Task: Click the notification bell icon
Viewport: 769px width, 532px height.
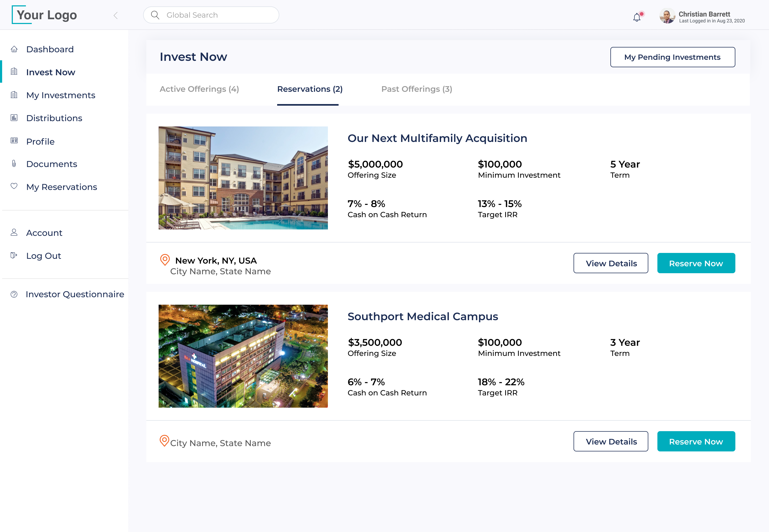Action: [637, 17]
